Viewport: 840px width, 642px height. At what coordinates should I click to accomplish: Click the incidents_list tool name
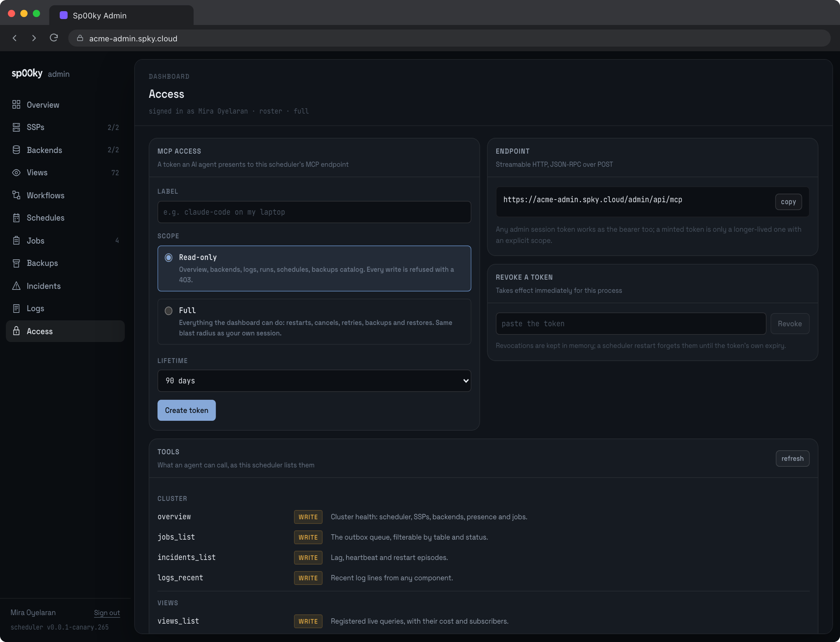[186, 557]
